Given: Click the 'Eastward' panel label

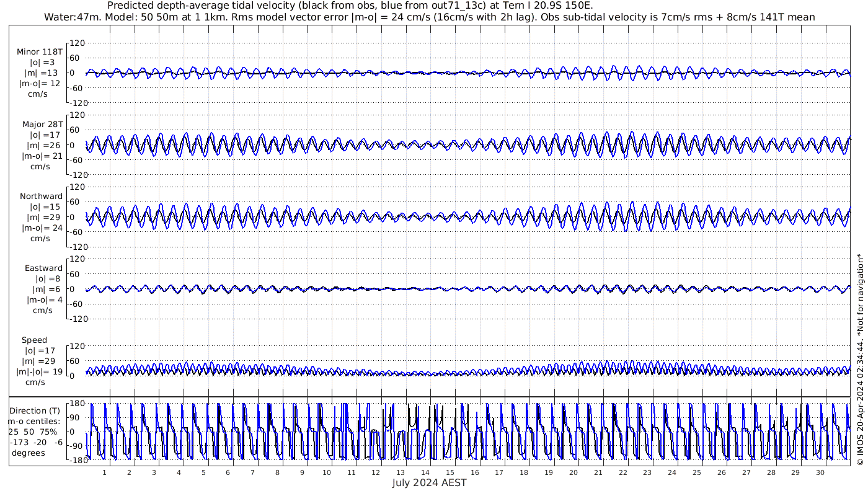Looking at the screenshot, I should 43,268.
